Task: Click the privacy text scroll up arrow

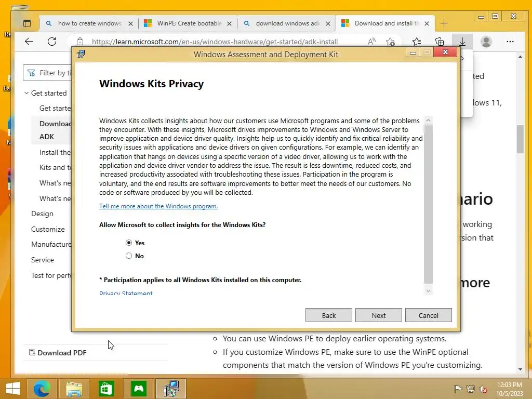Action: point(428,120)
